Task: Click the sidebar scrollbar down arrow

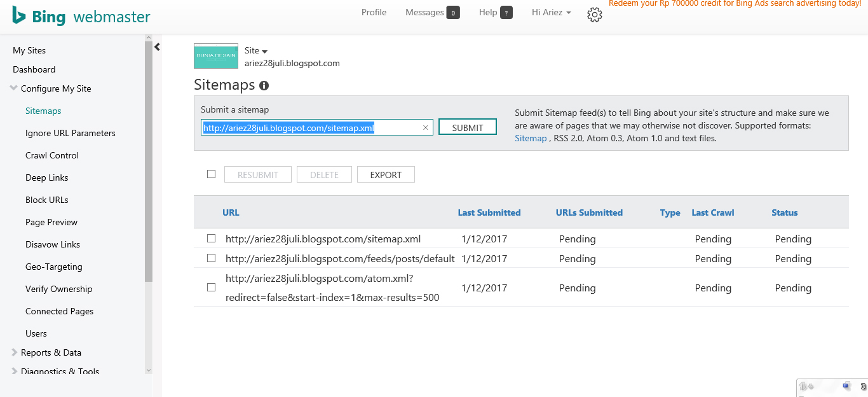Action: (x=149, y=370)
